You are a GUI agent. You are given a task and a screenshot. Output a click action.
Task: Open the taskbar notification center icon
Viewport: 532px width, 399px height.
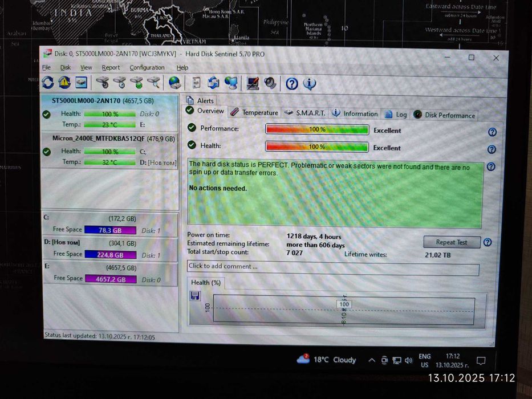(x=481, y=361)
